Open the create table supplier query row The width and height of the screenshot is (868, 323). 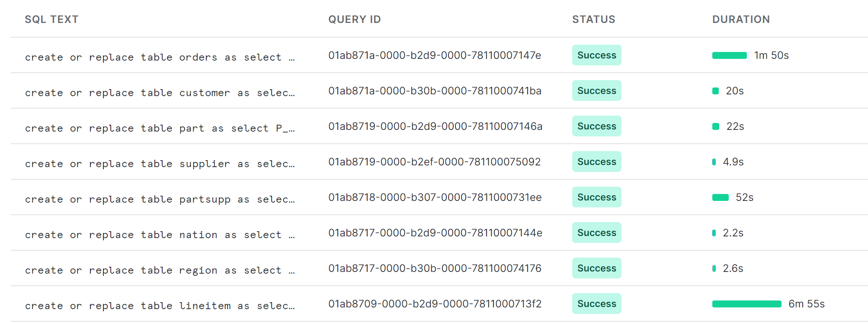(x=160, y=164)
